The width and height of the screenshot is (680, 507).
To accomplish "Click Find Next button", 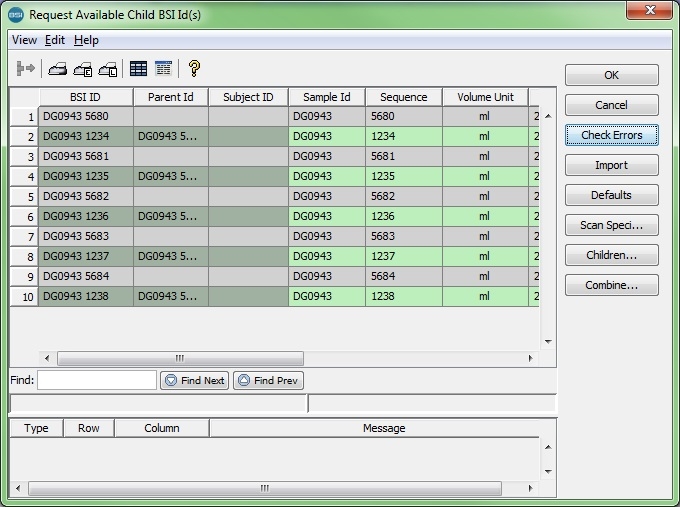I will coord(195,380).
